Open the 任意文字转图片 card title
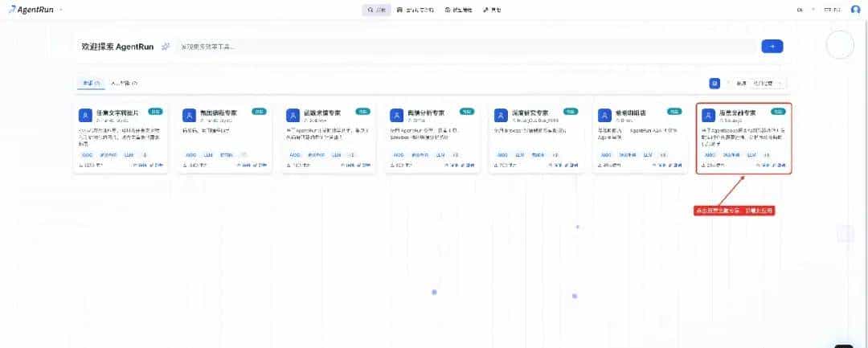 [116, 113]
